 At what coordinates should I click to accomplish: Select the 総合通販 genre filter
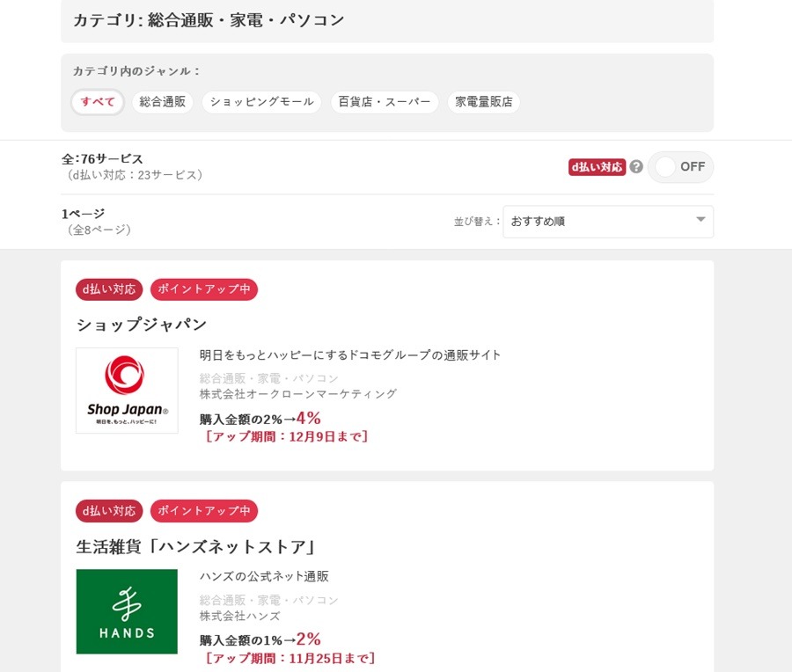click(162, 102)
